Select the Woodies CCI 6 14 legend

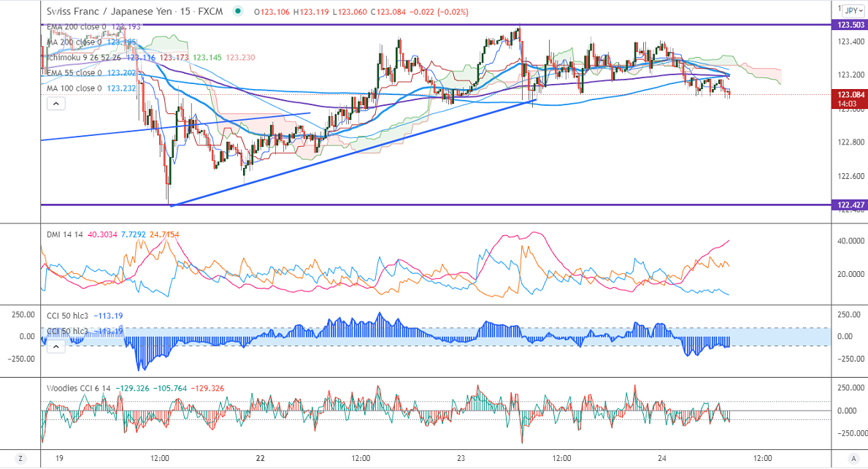(x=79, y=388)
